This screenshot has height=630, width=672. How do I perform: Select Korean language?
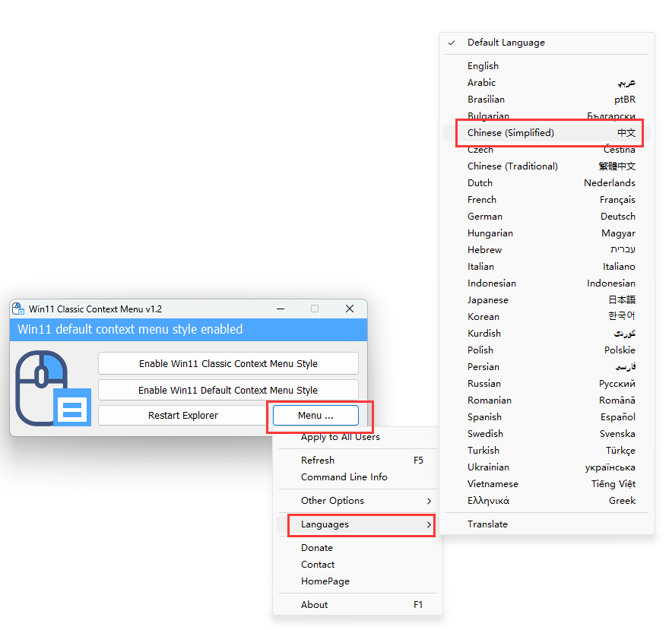coord(547,317)
